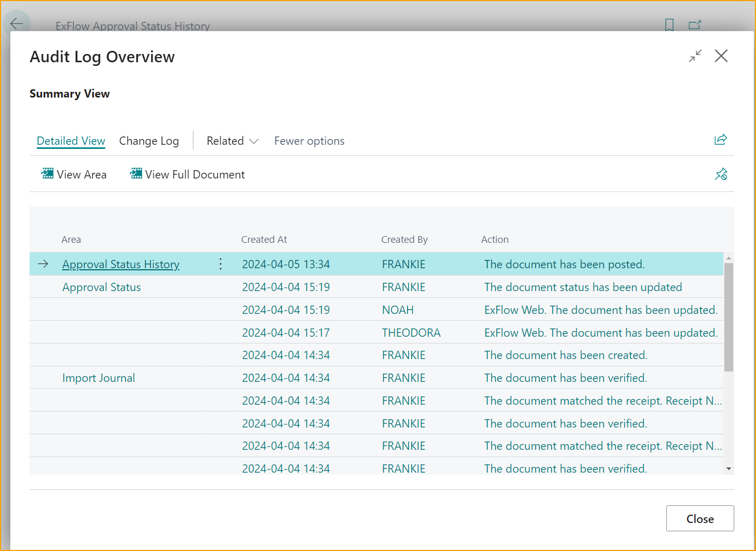Image resolution: width=756 pixels, height=551 pixels.
Task: Click the scrollbar down arrow in list
Action: (x=729, y=469)
